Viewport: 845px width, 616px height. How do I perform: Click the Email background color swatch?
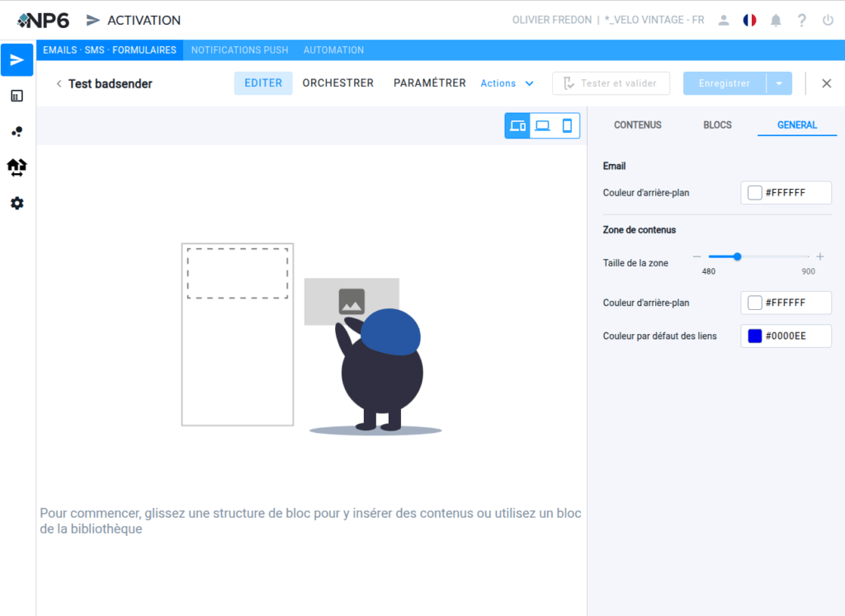coord(754,193)
